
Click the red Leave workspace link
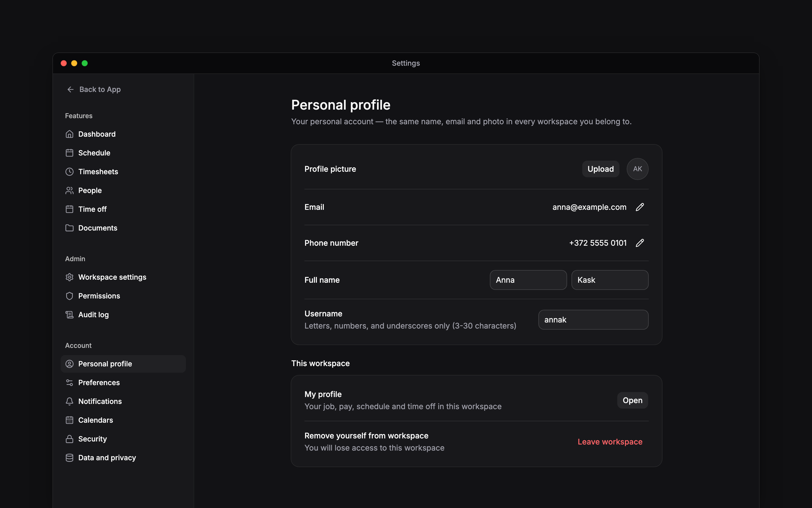click(610, 442)
